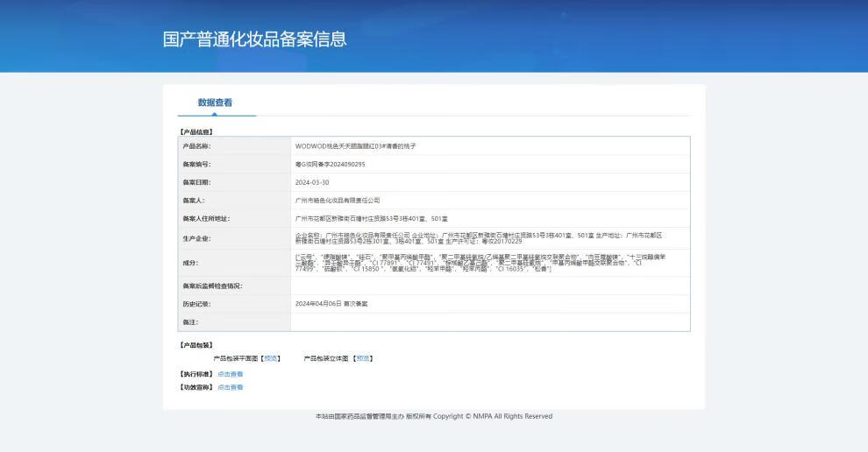Viewport: 868px width, 452px height.
Task: Click the page title 国产普通化妆品备案信息
Action: pyautogui.click(x=254, y=39)
